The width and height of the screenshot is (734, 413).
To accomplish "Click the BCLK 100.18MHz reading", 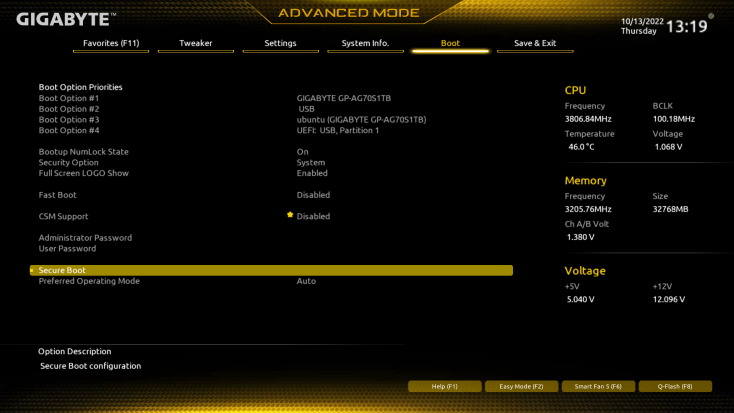I will (x=674, y=119).
